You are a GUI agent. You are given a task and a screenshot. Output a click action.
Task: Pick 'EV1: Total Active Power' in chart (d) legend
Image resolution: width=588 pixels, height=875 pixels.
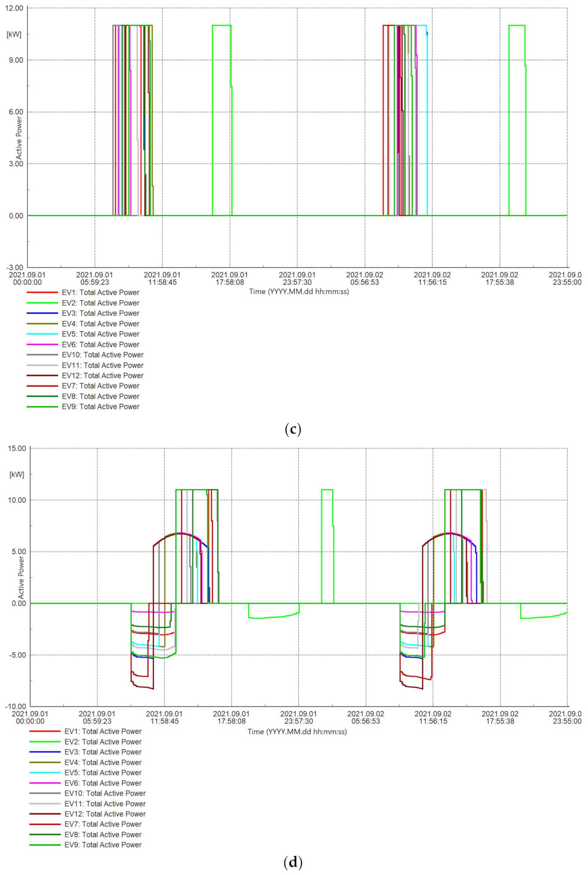point(103,731)
